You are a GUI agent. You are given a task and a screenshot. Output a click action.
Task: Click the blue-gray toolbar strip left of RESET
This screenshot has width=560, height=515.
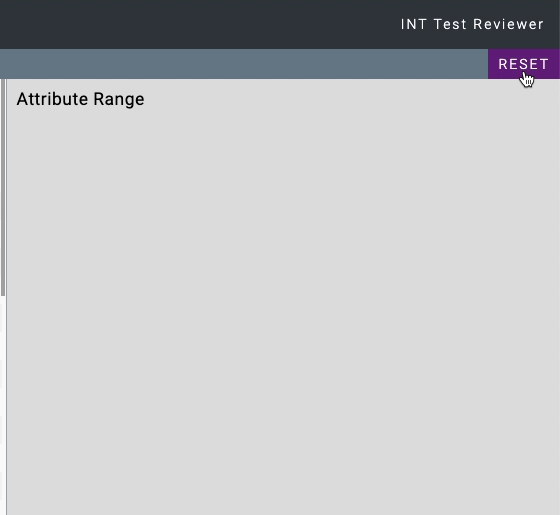[244, 64]
